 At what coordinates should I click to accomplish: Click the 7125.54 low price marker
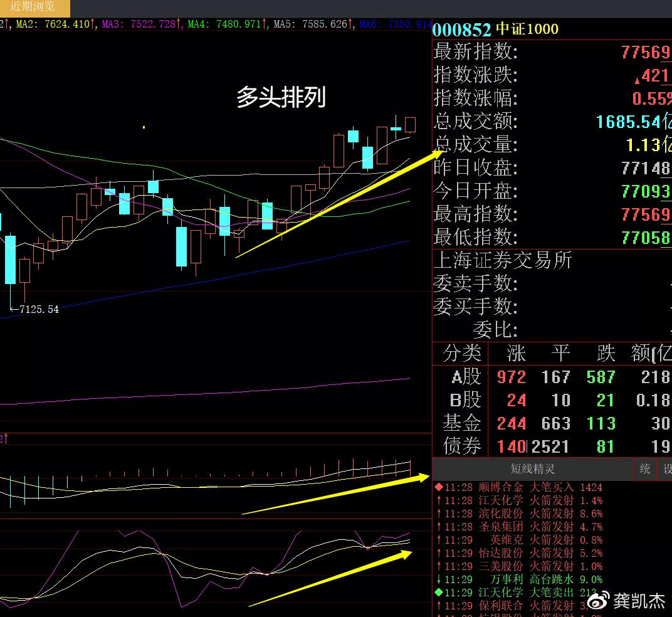pos(38,309)
